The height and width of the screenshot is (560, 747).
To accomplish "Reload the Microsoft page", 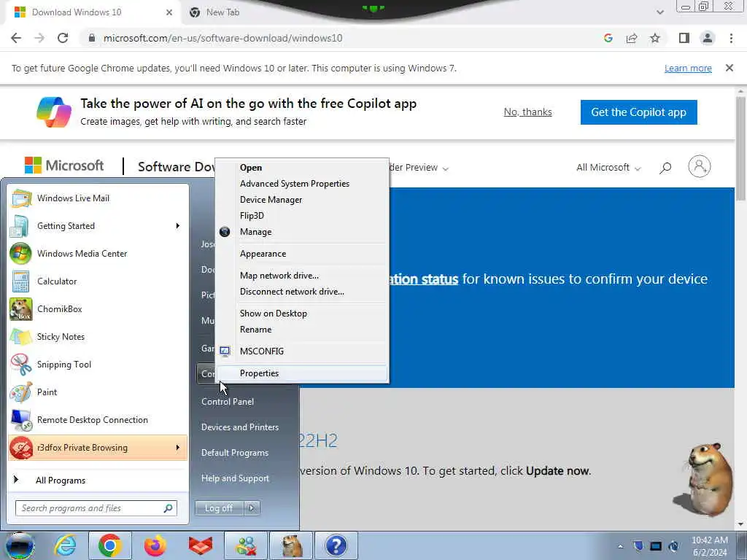I will pyautogui.click(x=63, y=38).
